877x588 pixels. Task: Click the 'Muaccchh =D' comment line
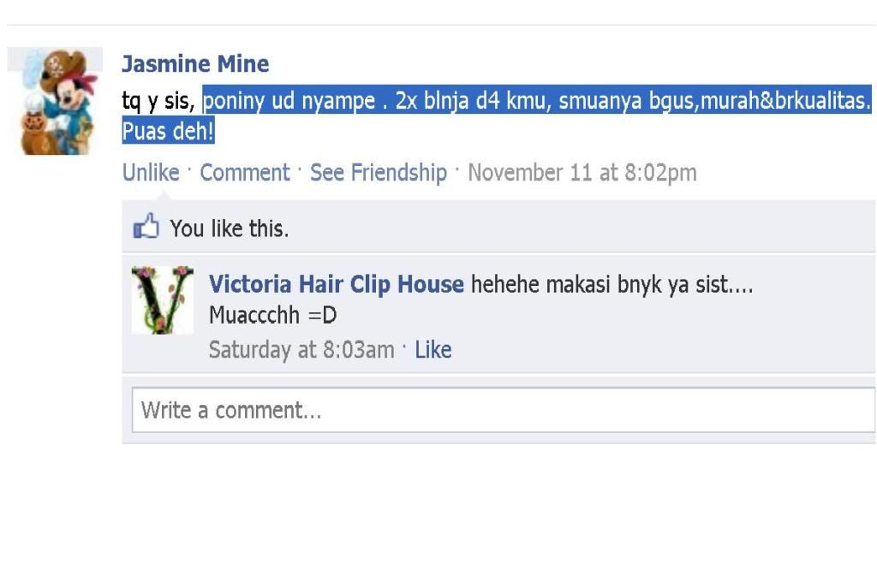pos(273,315)
